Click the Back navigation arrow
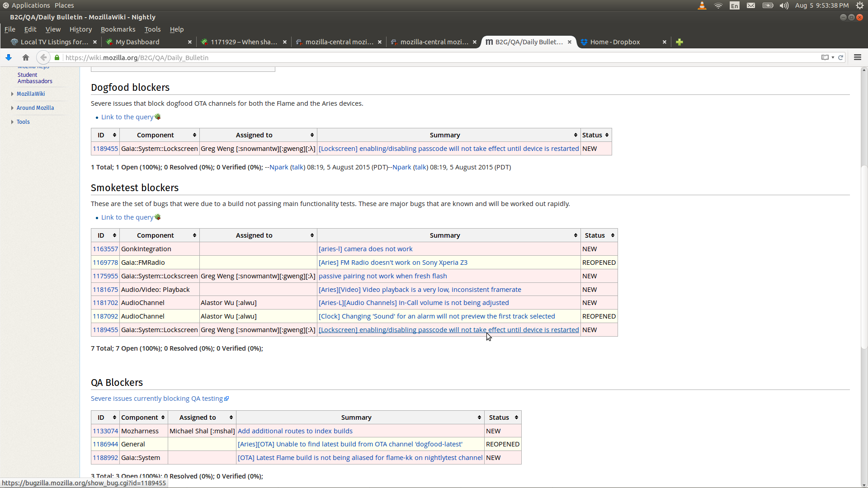Viewport: 868px width, 488px height. click(x=43, y=57)
